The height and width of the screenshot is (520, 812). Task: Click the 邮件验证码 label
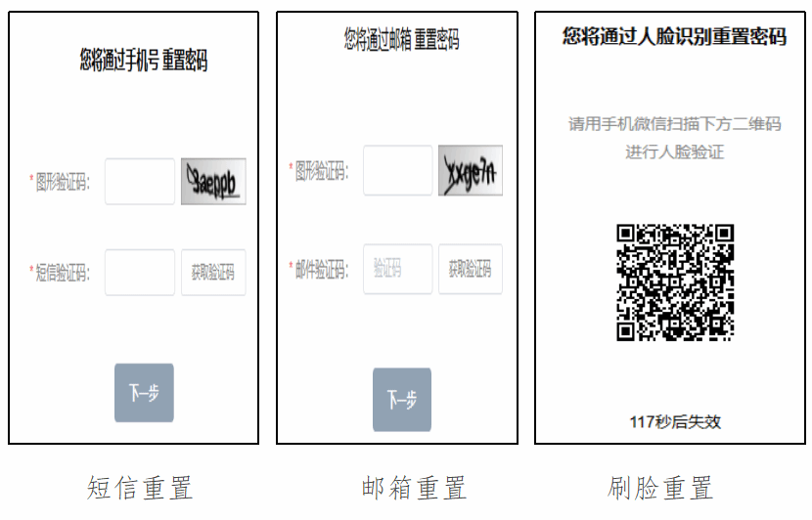322,270
